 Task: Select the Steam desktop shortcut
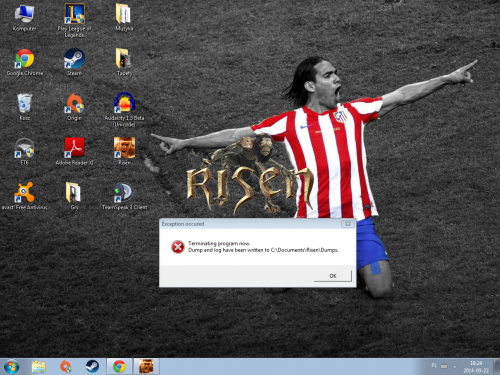74,62
